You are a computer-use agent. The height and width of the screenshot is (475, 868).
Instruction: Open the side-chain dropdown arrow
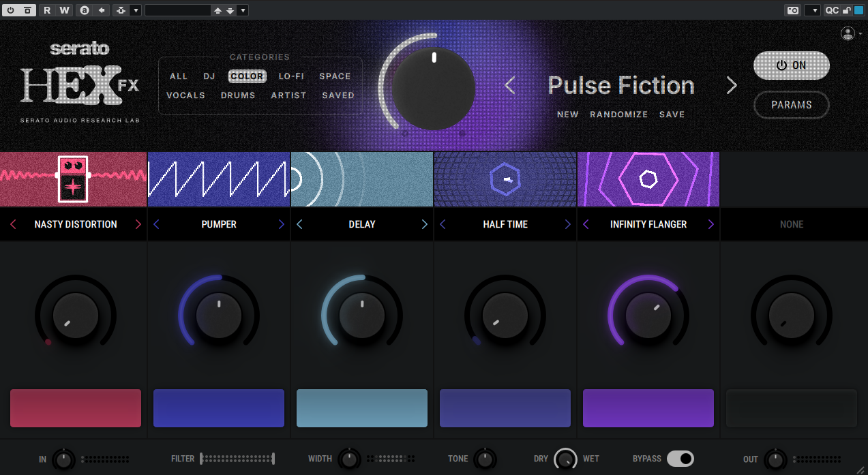(136, 10)
